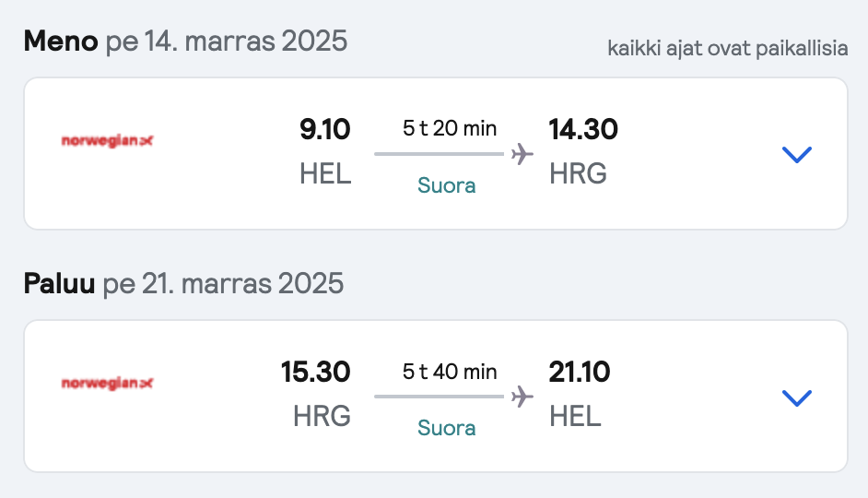This screenshot has width=868, height=498.
Task: Click the Suora label on the return flight
Action: click(446, 428)
